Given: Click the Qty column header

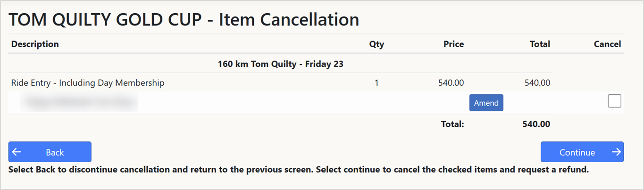Looking at the screenshot, I should pyautogui.click(x=376, y=44).
